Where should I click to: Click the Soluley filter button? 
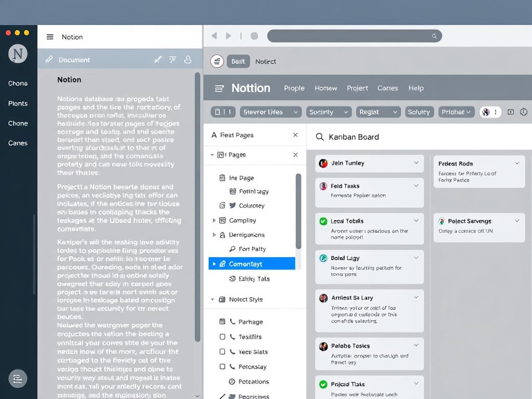point(419,112)
